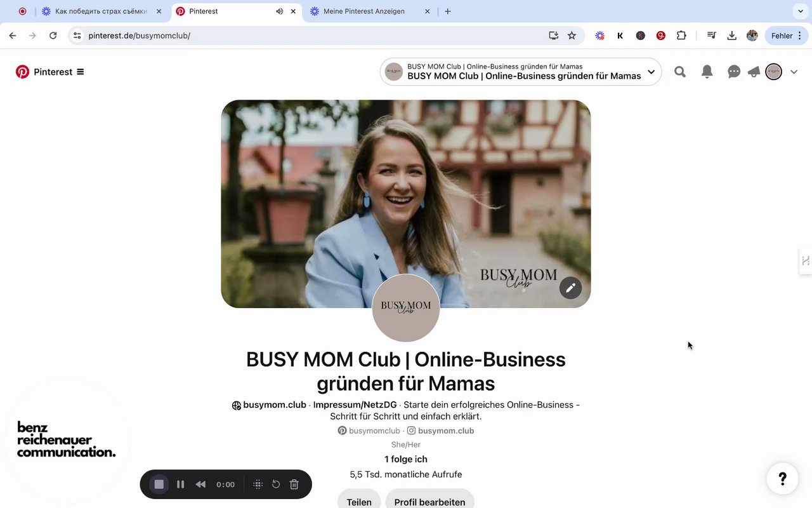Click the '1 folge ich' following count
Screen dimensions: 812x508
(406, 459)
